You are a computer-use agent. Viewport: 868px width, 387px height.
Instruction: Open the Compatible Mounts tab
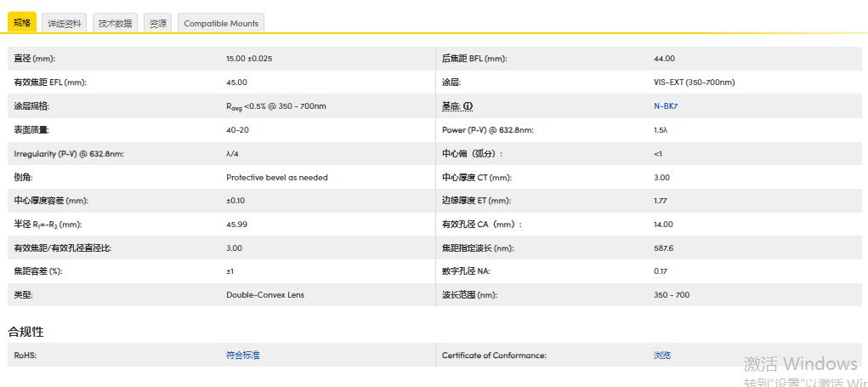point(221,23)
